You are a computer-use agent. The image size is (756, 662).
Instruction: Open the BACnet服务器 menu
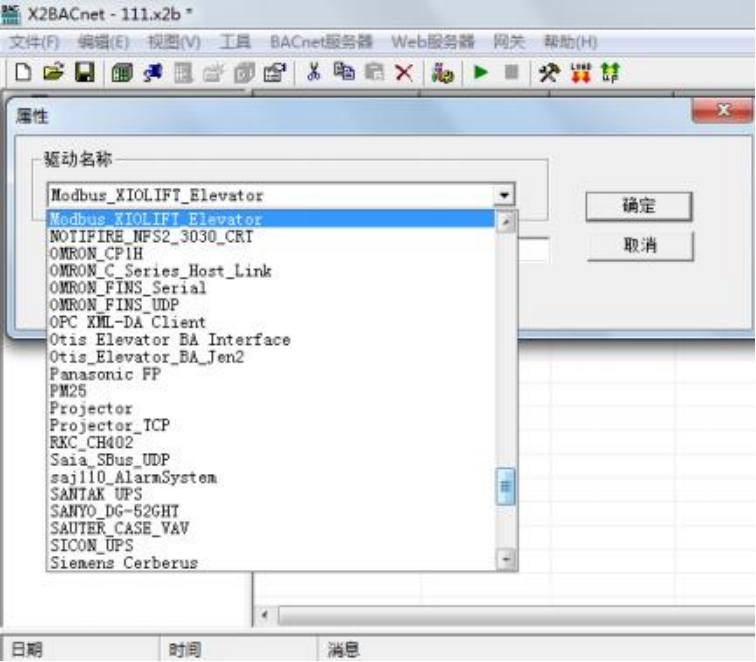pos(321,42)
